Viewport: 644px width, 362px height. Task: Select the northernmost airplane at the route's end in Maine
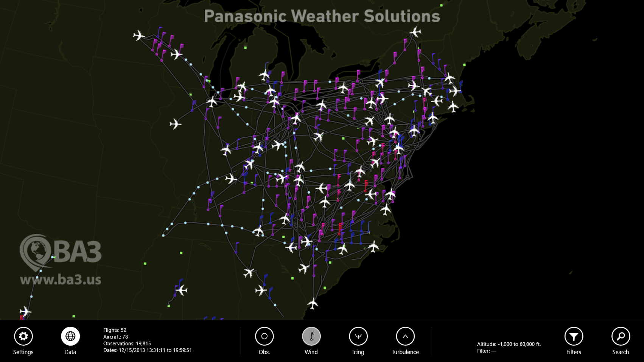(415, 32)
